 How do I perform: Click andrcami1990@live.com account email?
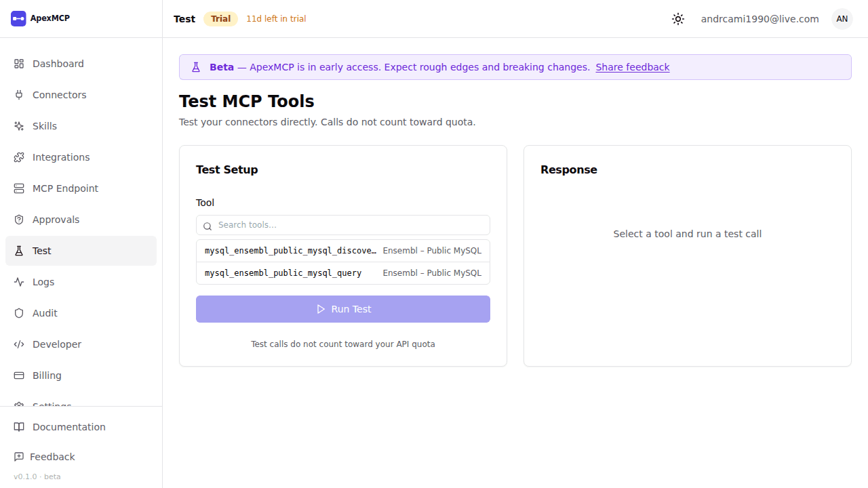760,19
